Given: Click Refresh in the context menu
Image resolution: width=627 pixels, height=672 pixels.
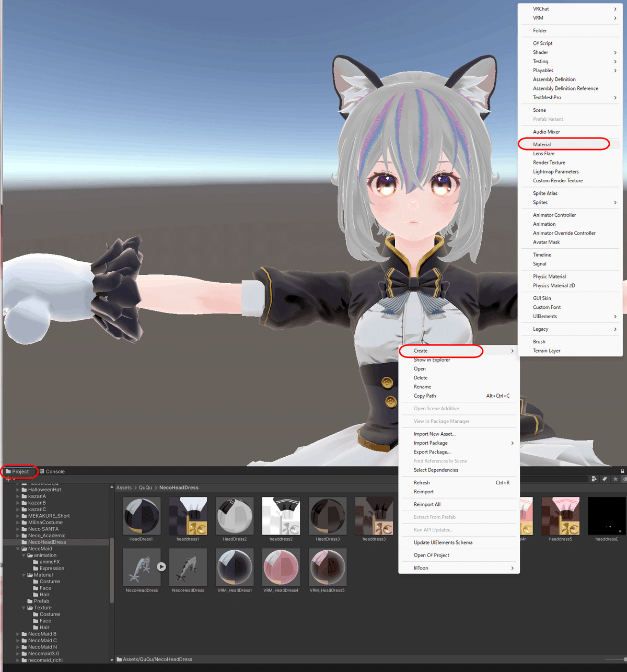Looking at the screenshot, I should (459, 482).
